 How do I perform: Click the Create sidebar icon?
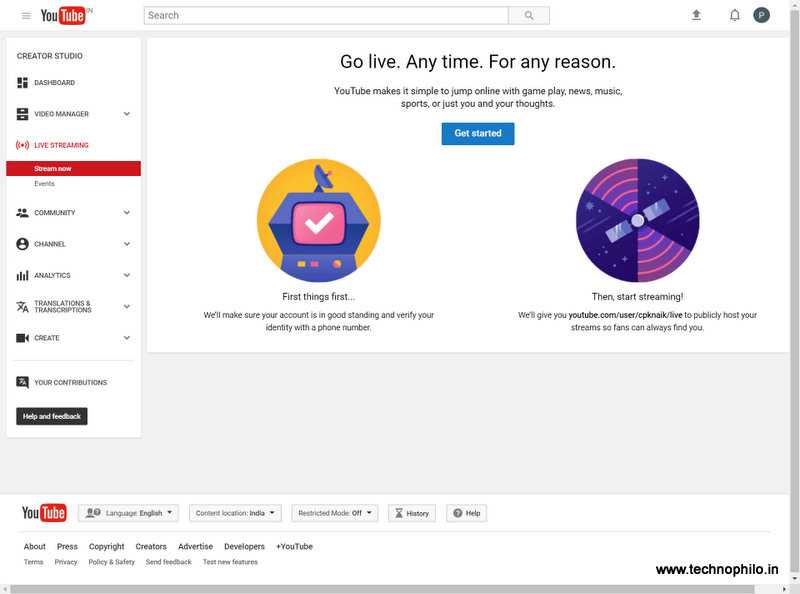[x=20, y=338]
